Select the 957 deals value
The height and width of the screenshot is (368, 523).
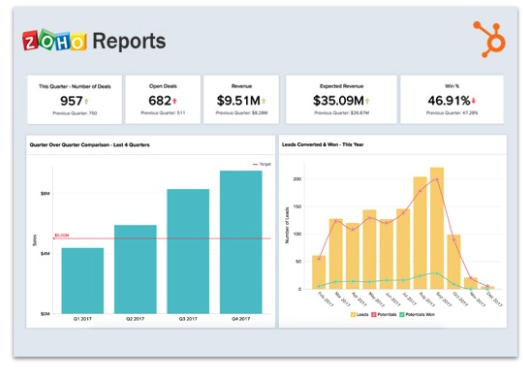point(71,101)
